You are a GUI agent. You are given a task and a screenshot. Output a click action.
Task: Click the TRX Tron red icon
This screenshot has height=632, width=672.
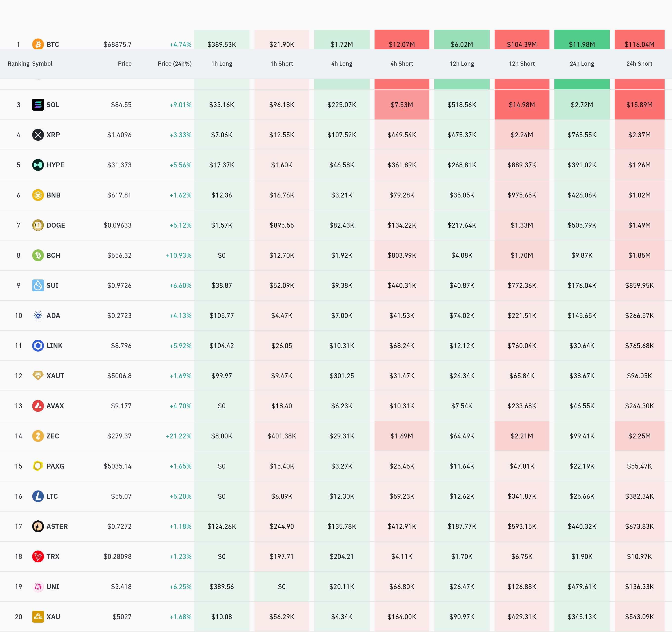pos(38,556)
